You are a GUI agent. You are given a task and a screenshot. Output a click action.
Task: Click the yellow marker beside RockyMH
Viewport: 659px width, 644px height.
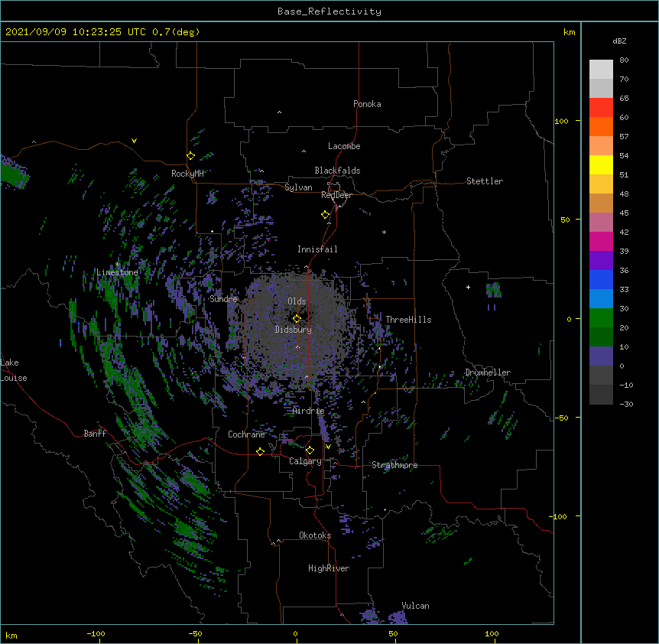click(x=190, y=155)
